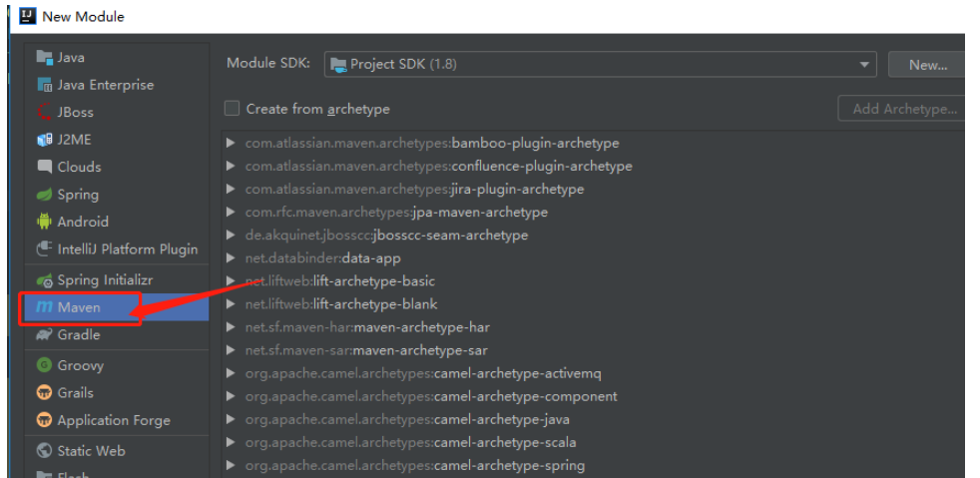The image size is (980, 478).
Task: Click the Grails icon
Action: coord(44,393)
